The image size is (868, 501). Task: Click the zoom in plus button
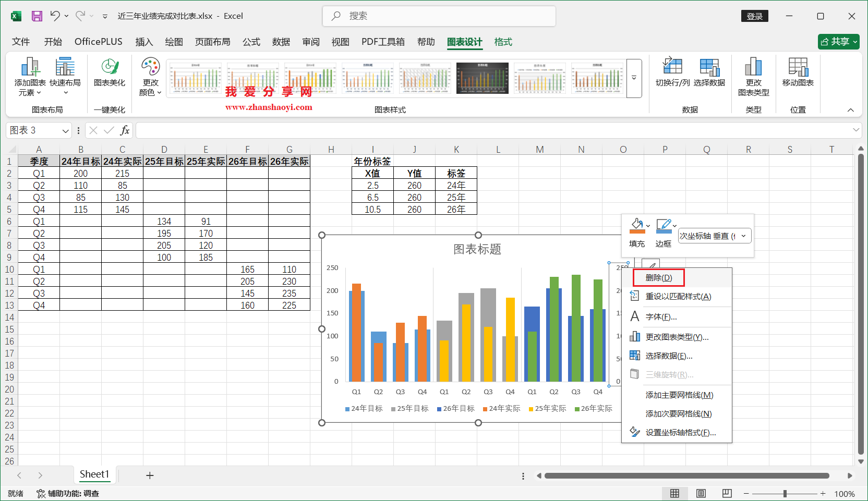pyautogui.click(x=823, y=493)
